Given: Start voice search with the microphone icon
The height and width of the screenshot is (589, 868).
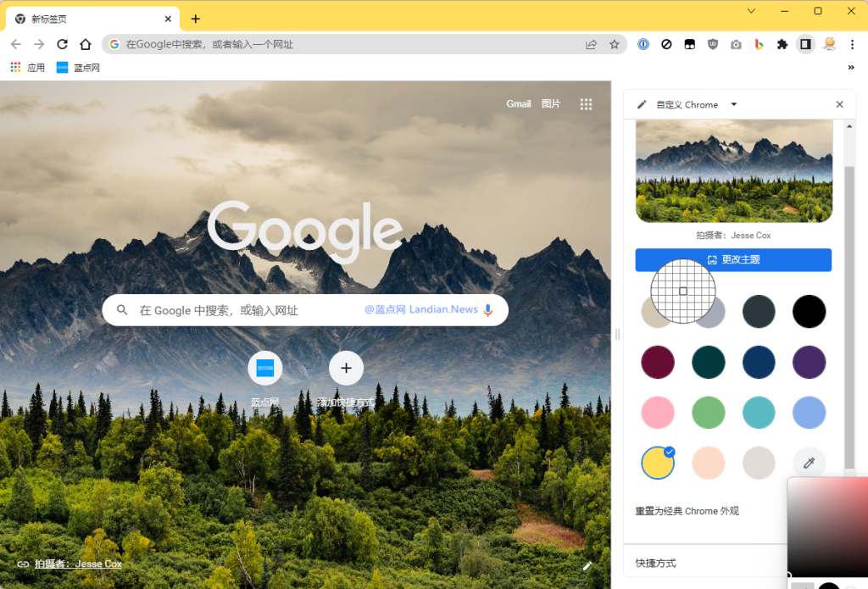Looking at the screenshot, I should (488, 310).
